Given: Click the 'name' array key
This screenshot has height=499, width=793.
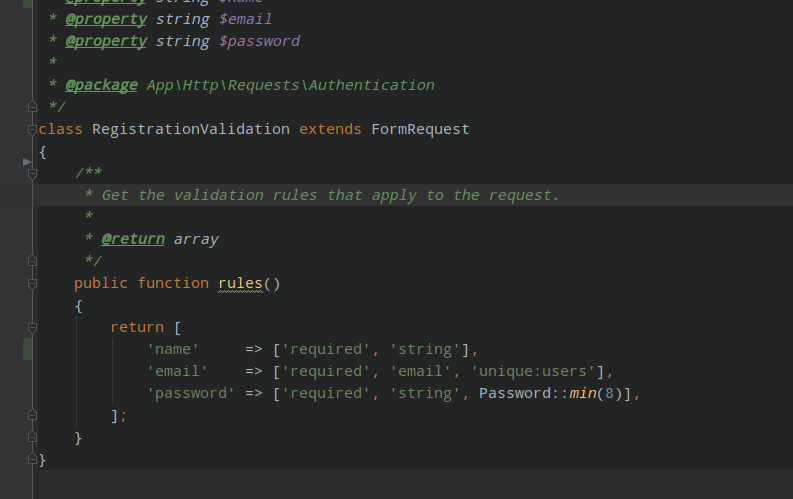Looking at the screenshot, I should (x=172, y=349).
